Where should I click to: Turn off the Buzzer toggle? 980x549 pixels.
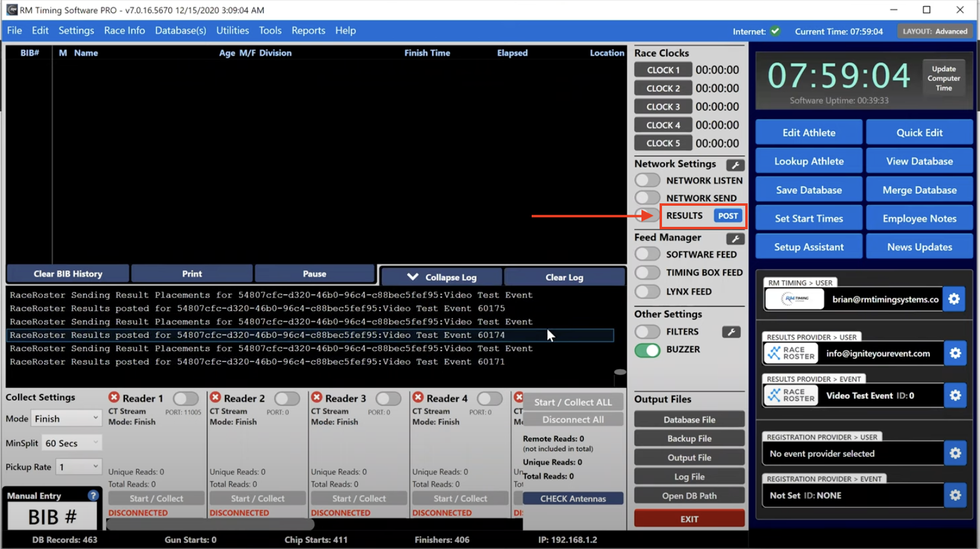coord(647,350)
